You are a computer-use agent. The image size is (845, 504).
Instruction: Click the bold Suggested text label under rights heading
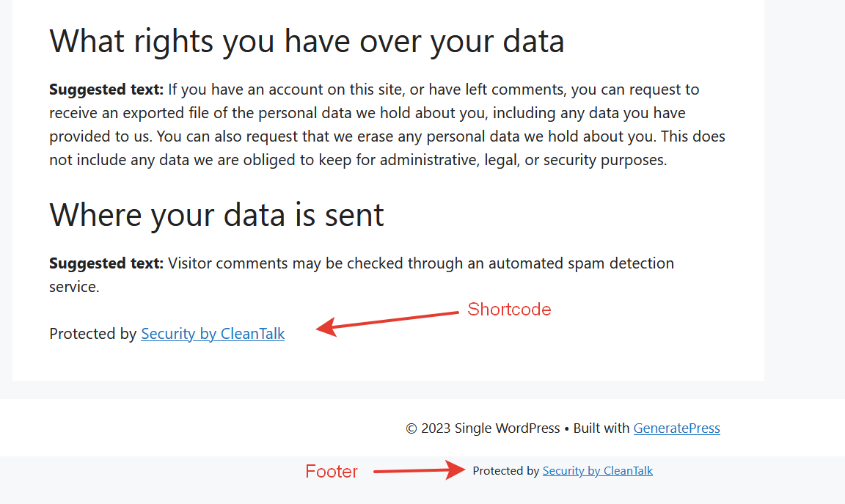[x=106, y=90]
